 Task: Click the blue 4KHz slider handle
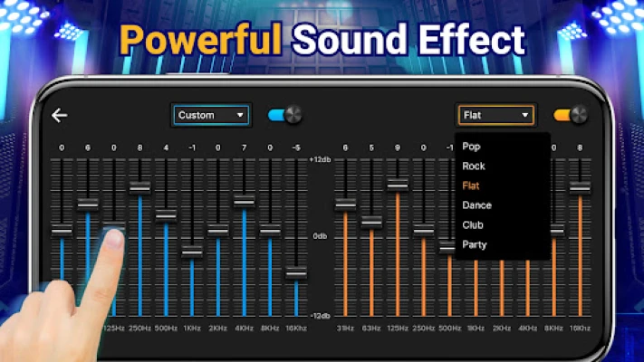pyautogui.click(x=244, y=200)
